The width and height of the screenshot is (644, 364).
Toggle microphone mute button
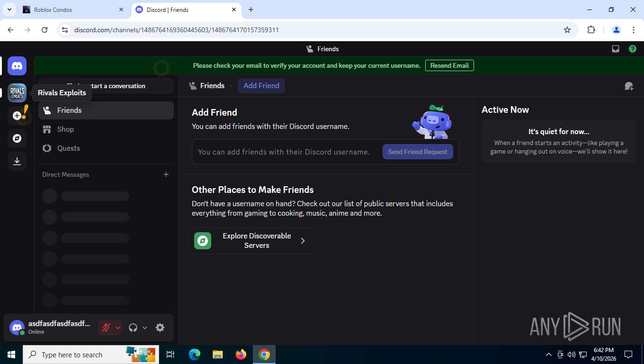107,328
